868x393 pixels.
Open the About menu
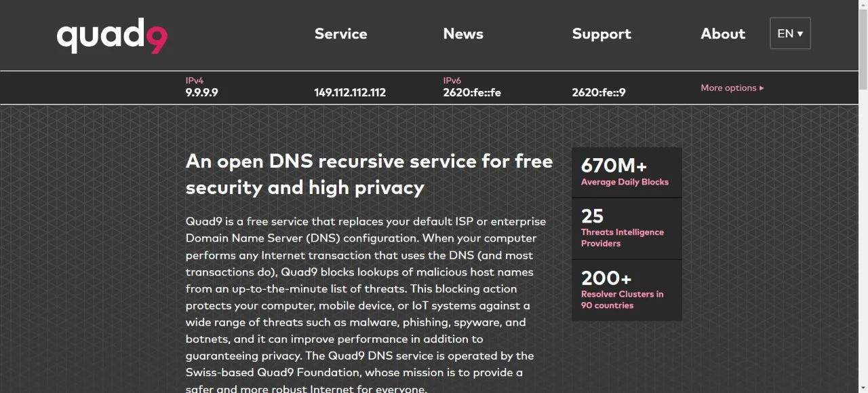(723, 34)
